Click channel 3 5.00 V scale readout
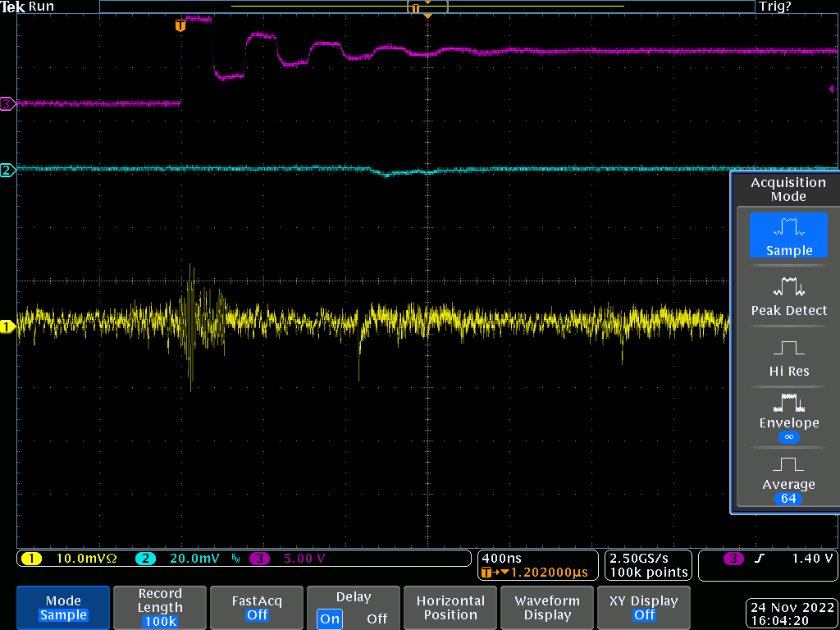 pos(304,559)
